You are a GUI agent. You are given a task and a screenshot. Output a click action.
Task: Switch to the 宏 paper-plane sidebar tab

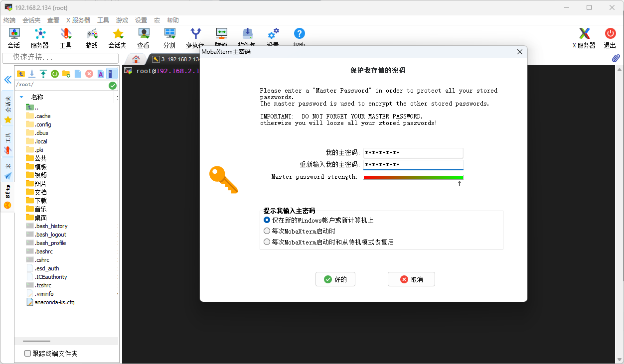pyautogui.click(x=8, y=170)
